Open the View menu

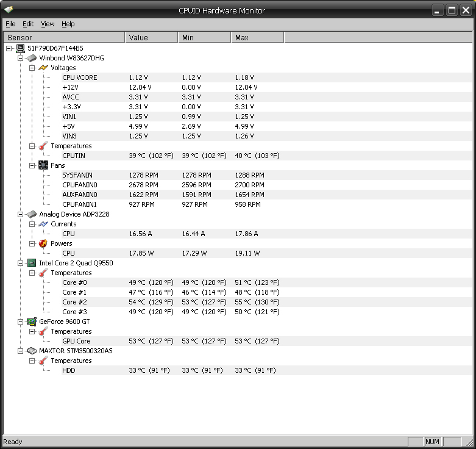pyautogui.click(x=48, y=24)
